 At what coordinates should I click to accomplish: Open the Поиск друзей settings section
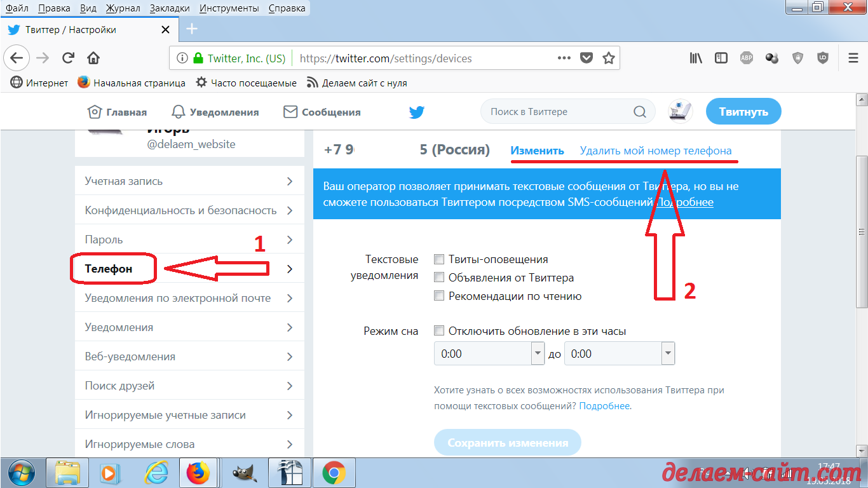(189, 386)
